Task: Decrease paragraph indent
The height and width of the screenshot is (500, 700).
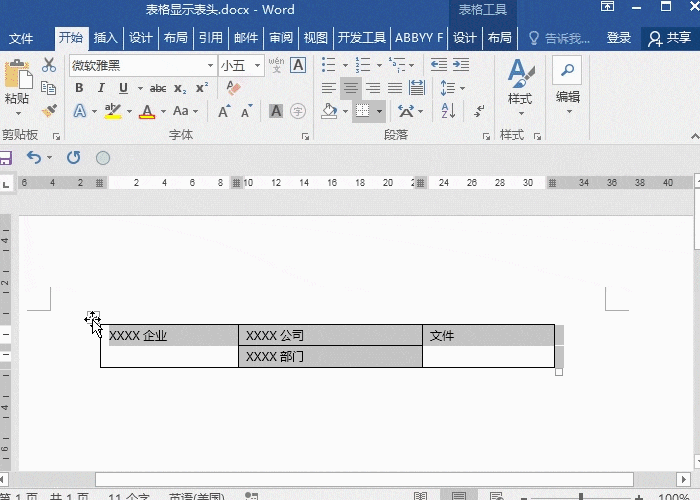Action: (x=439, y=65)
